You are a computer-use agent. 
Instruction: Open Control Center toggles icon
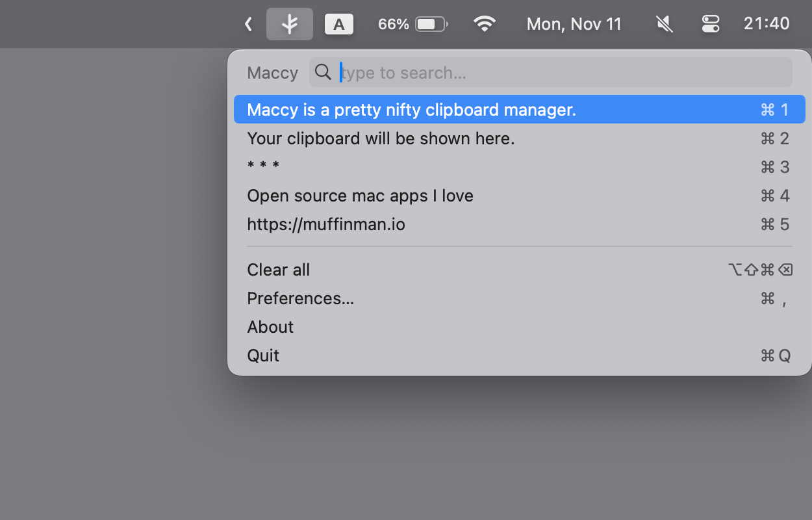pyautogui.click(x=711, y=24)
